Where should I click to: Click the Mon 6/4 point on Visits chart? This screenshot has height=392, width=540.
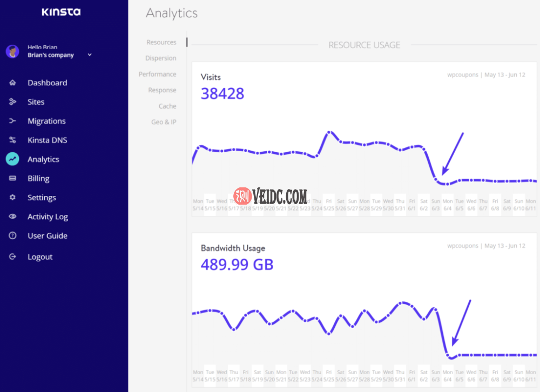coord(447,184)
